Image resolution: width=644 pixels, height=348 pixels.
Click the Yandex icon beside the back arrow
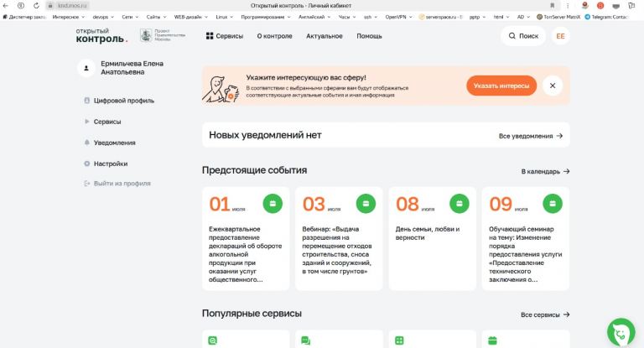20,6
